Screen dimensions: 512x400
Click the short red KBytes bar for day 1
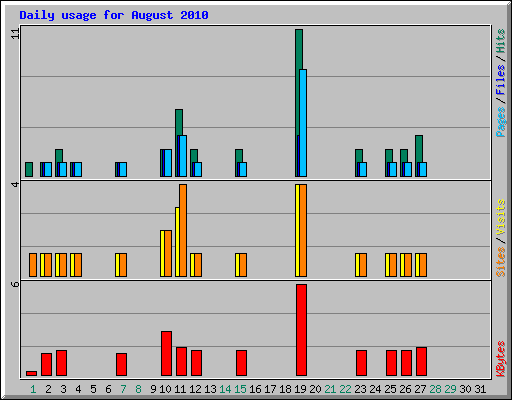pos(31,373)
